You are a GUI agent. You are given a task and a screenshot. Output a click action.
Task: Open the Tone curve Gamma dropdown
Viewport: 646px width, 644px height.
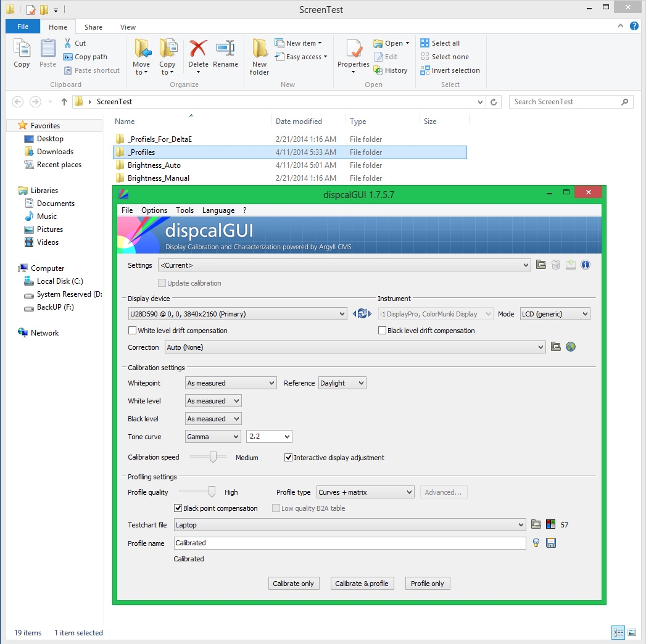click(x=213, y=436)
